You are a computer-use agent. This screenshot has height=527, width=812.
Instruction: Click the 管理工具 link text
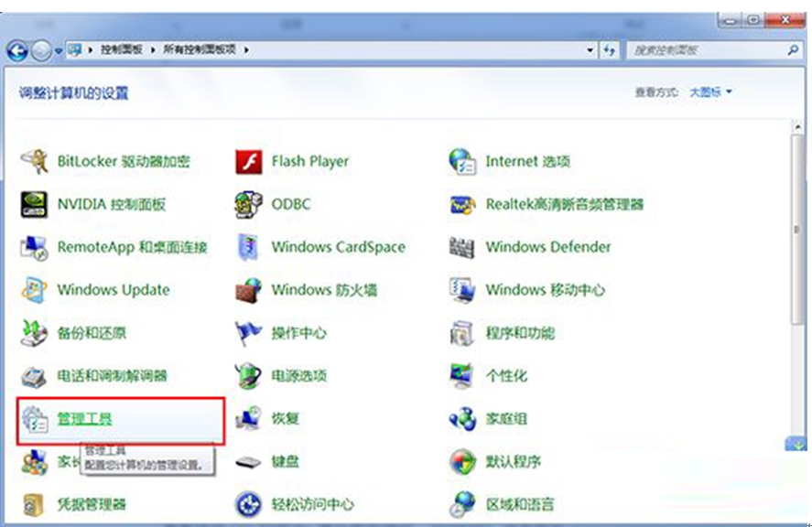tap(84, 418)
